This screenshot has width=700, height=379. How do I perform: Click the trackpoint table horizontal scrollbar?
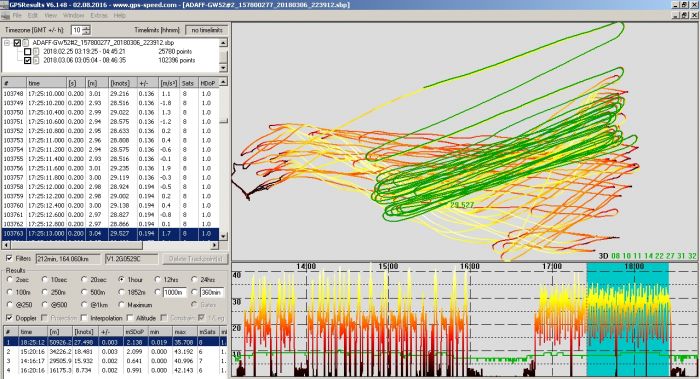click(110, 246)
